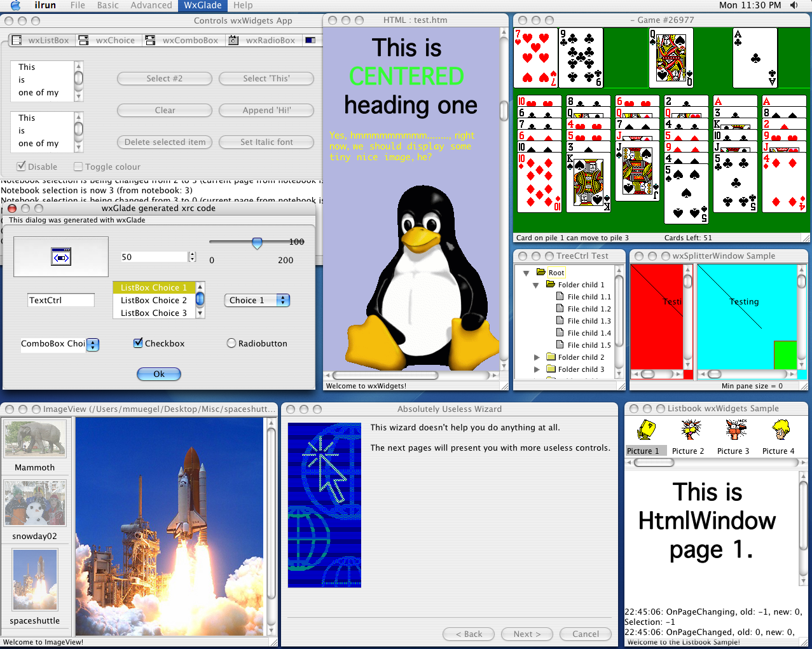Click the green square in splitter window
Image resolution: width=812 pixels, height=649 pixels.
tap(785, 355)
